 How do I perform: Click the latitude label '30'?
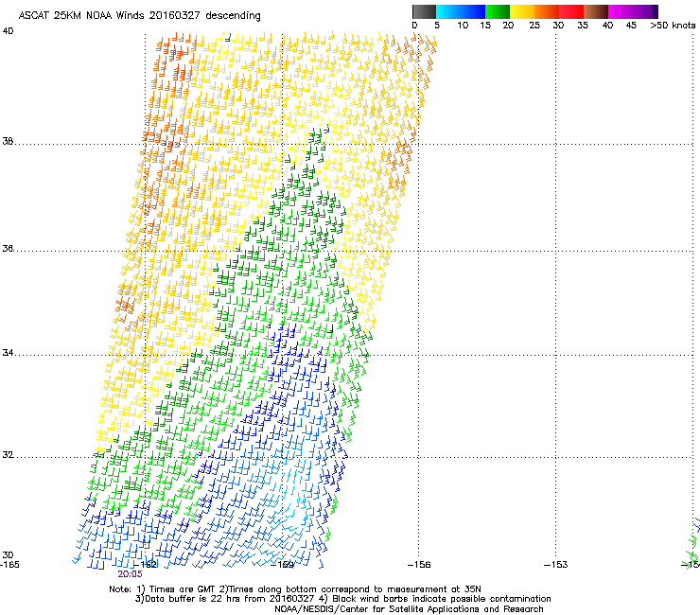point(8,555)
